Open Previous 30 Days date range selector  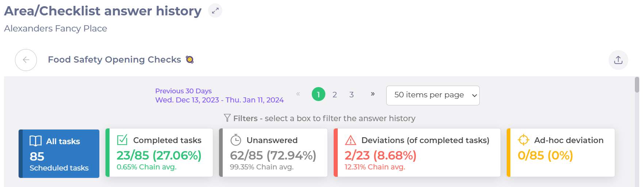pos(219,96)
